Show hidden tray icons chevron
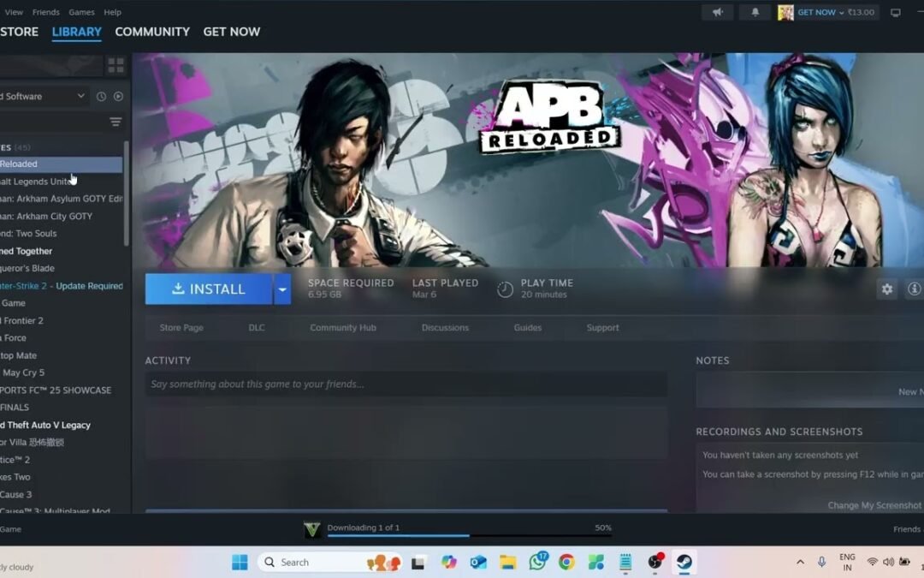924x578 pixels. (800, 562)
